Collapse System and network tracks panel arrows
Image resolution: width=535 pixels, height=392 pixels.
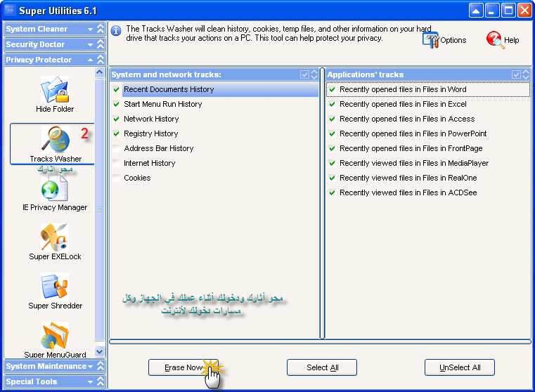tap(314, 74)
